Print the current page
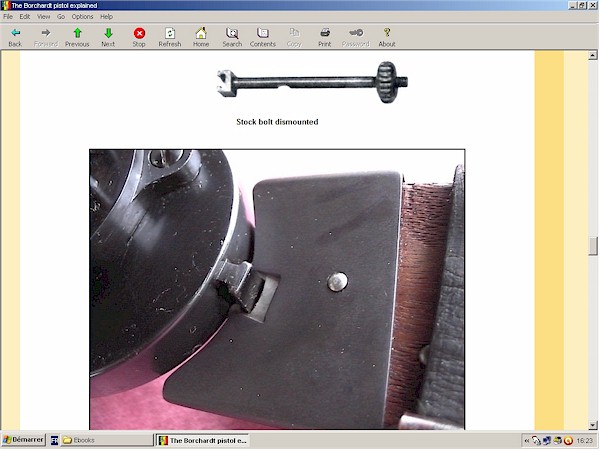This screenshot has height=450, width=600. (324, 38)
